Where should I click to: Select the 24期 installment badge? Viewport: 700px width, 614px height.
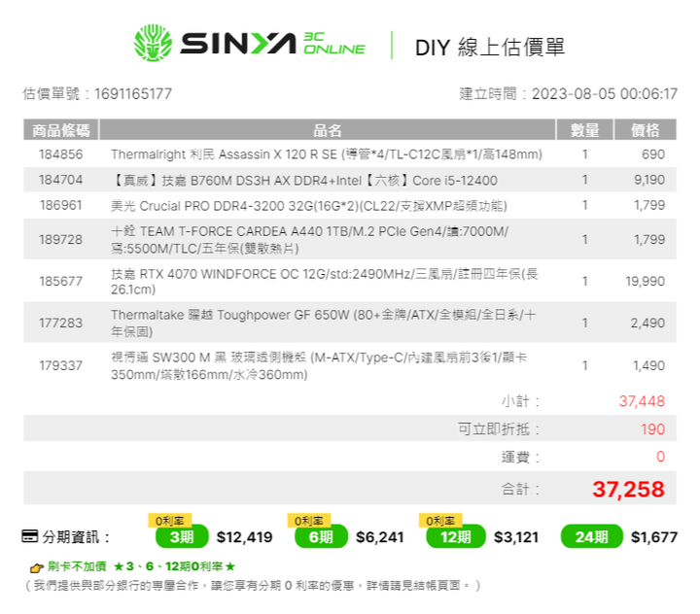click(x=591, y=537)
